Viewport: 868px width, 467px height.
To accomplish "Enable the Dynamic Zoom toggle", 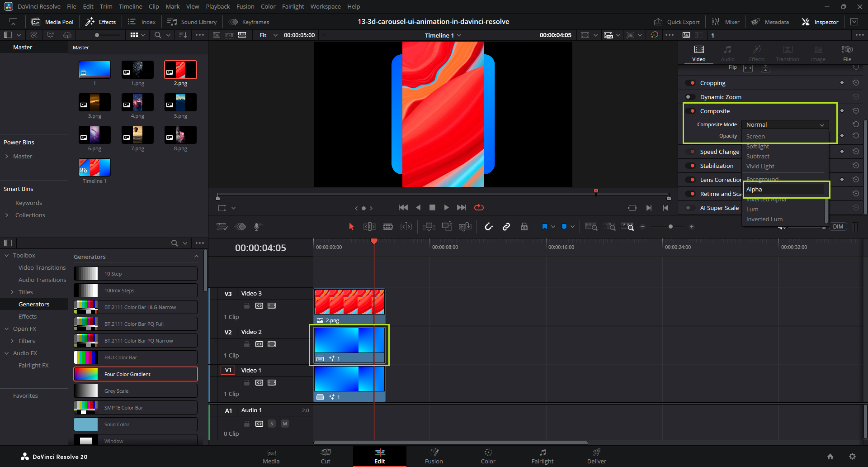I will tap(690, 97).
